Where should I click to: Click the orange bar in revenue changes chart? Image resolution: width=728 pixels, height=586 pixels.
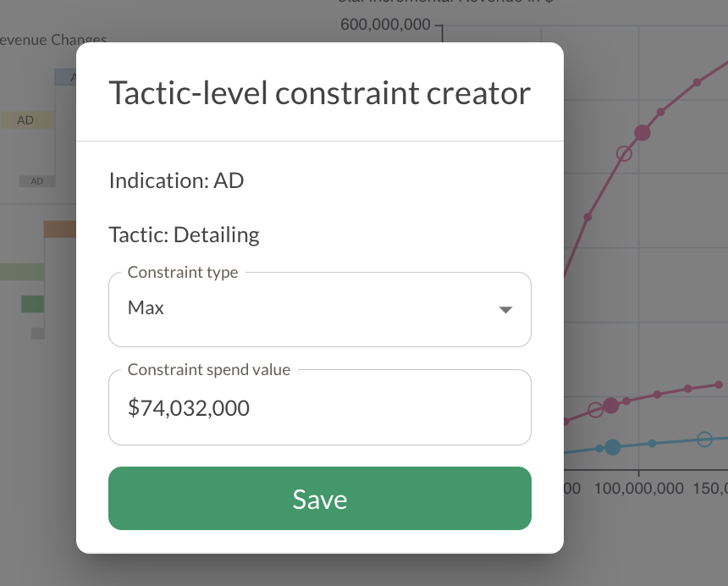[x=60, y=229]
